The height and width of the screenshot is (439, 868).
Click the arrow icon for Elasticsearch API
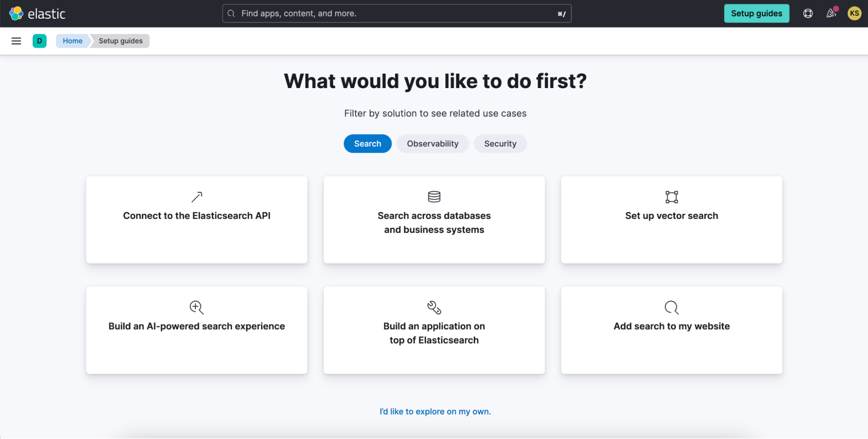(x=197, y=197)
